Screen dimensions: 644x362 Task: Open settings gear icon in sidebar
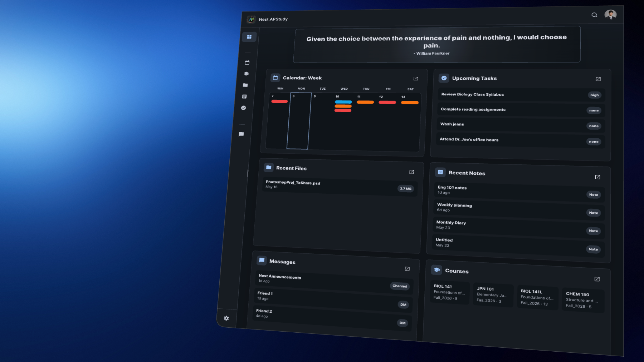[226, 318]
